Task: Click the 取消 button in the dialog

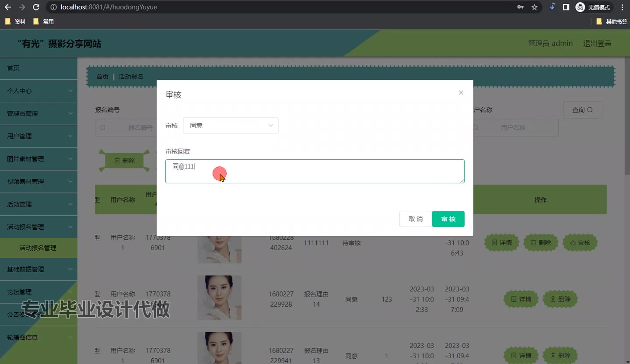Action: coord(416,219)
